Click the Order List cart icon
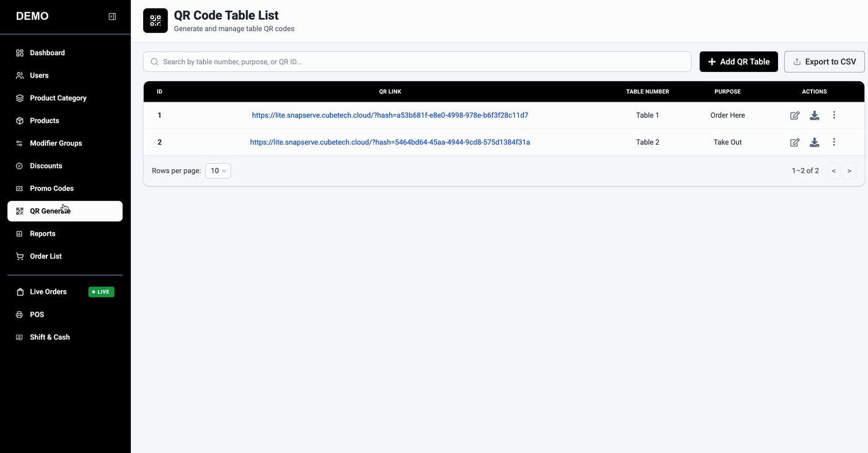This screenshot has width=868, height=453. click(x=20, y=257)
